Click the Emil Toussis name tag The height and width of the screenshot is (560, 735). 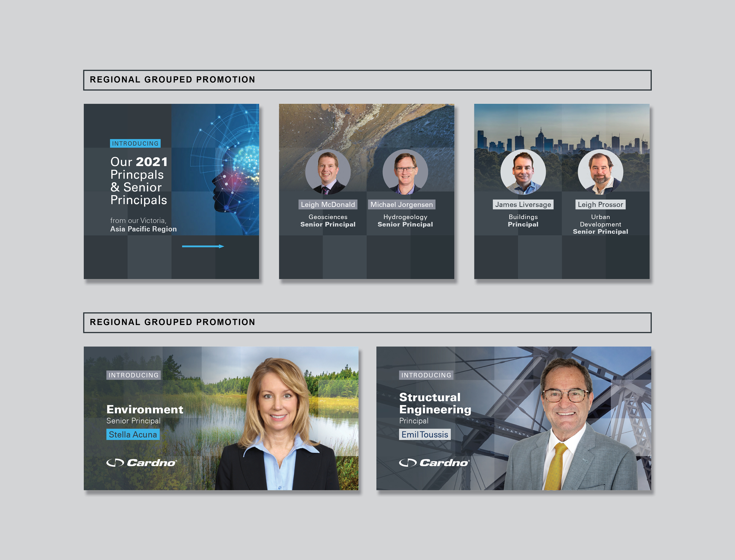pos(425,434)
